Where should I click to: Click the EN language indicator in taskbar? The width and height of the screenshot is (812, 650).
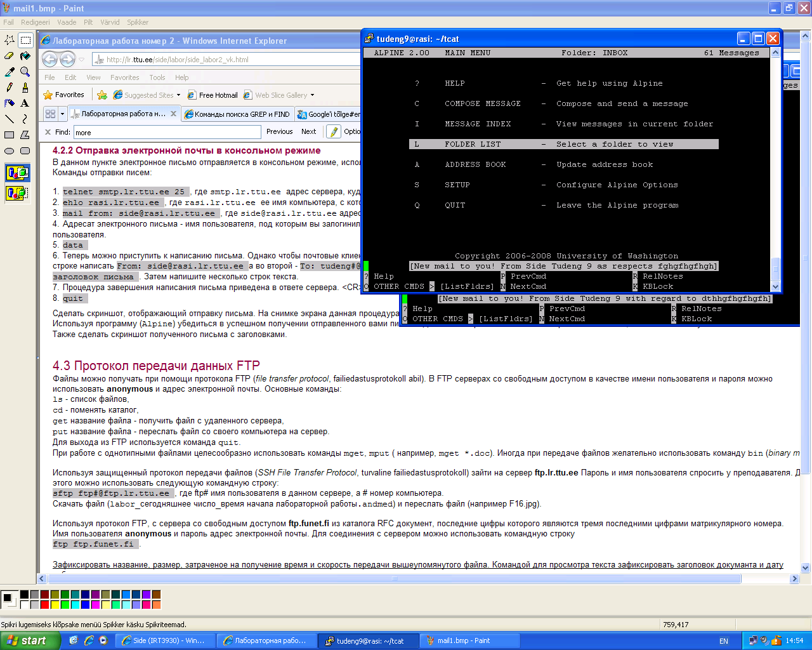coord(724,641)
